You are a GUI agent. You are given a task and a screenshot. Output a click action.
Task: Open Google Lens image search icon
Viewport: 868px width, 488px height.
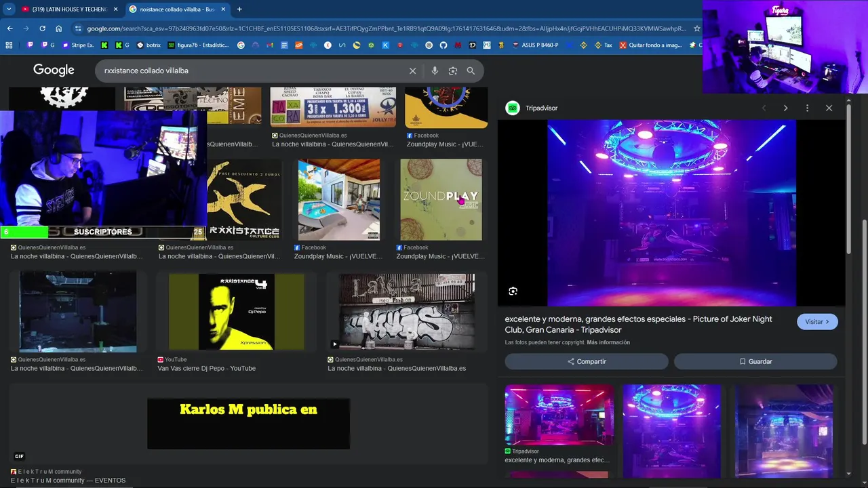tap(453, 70)
